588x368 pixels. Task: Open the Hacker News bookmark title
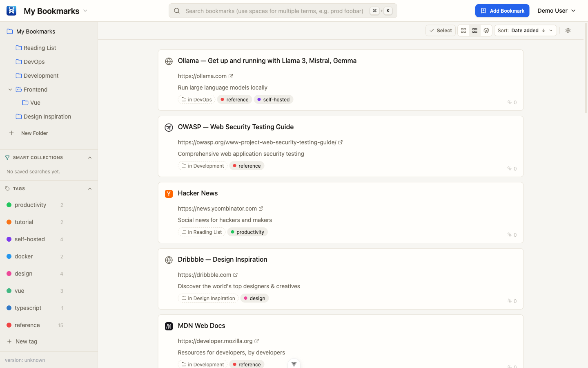(x=198, y=193)
